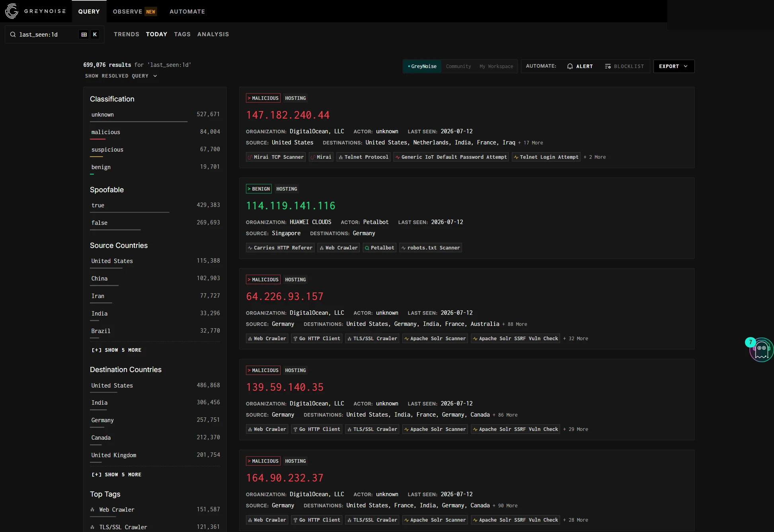The width and height of the screenshot is (774, 532).
Task: Filter Top Tags by TLS/SSL Crawler
Action: (155, 527)
